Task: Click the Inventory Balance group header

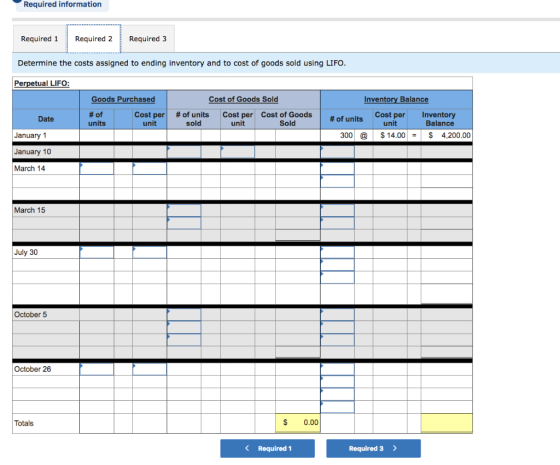Action: pos(396,99)
